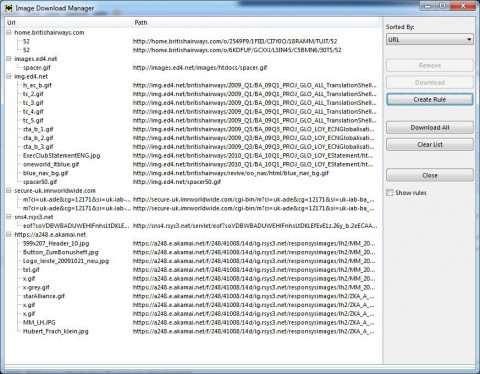This screenshot has height=374, width=480.
Task: Enable the Show rules checkbox
Action: pos(389,193)
